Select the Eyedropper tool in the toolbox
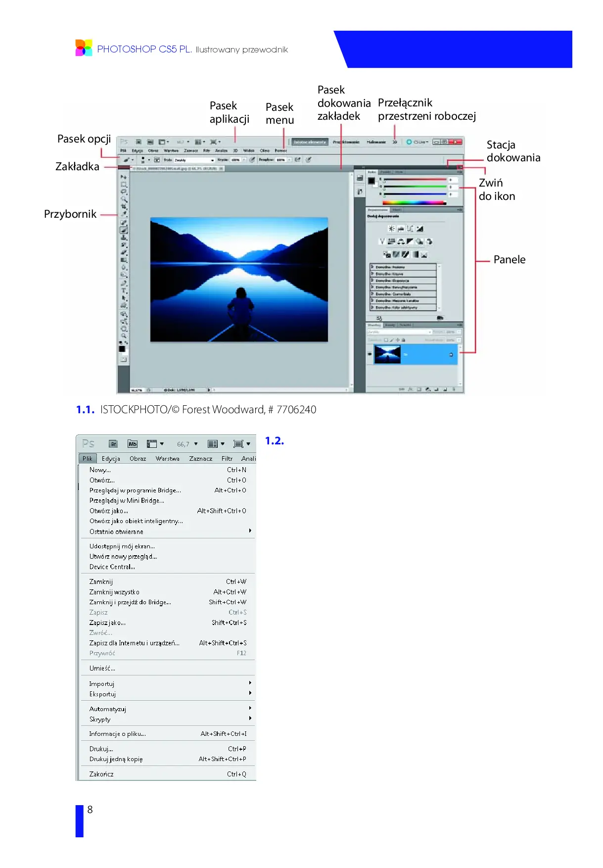This screenshot has height=868, width=603. (x=124, y=214)
